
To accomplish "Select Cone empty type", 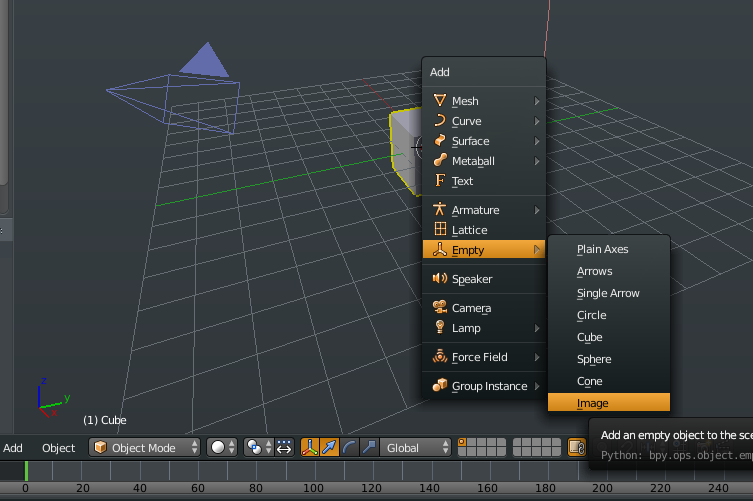I will pyautogui.click(x=608, y=381).
